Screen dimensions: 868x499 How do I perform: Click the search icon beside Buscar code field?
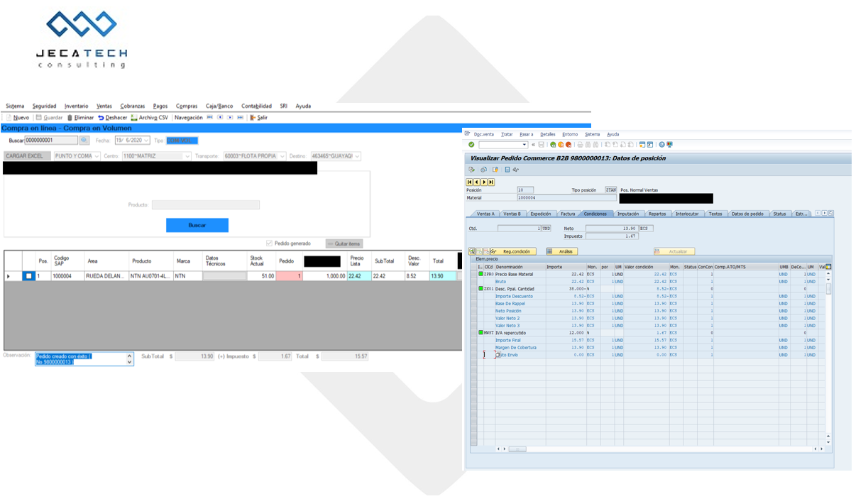click(84, 141)
